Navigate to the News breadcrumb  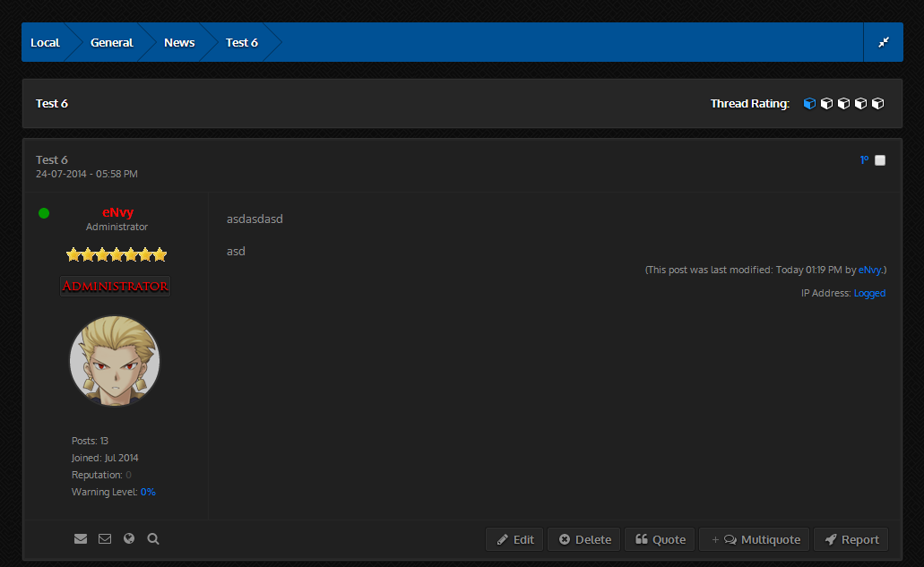point(179,42)
